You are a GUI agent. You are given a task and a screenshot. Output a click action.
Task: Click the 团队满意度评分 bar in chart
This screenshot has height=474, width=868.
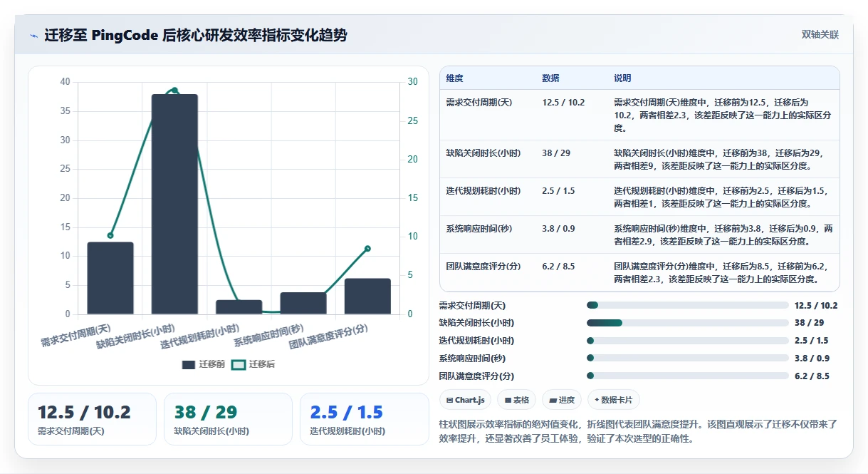pyautogui.click(x=367, y=296)
